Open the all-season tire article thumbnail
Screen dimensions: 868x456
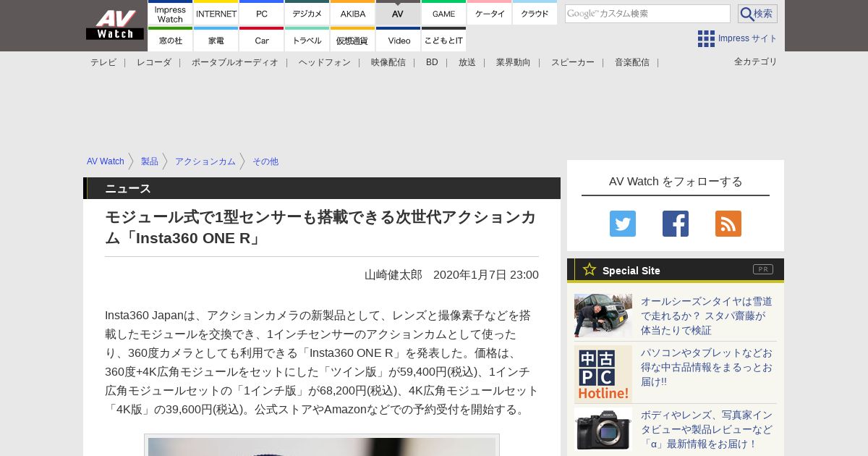tap(603, 316)
